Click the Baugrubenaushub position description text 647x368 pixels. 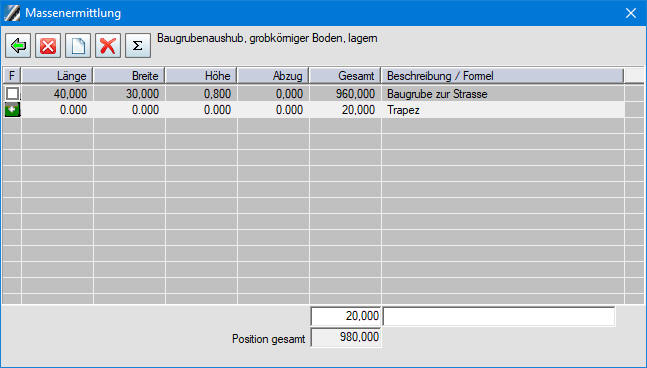coord(267,38)
